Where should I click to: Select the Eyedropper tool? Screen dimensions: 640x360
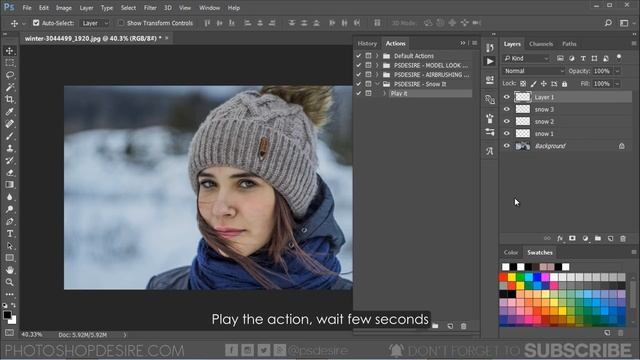pyautogui.click(x=9, y=111)
